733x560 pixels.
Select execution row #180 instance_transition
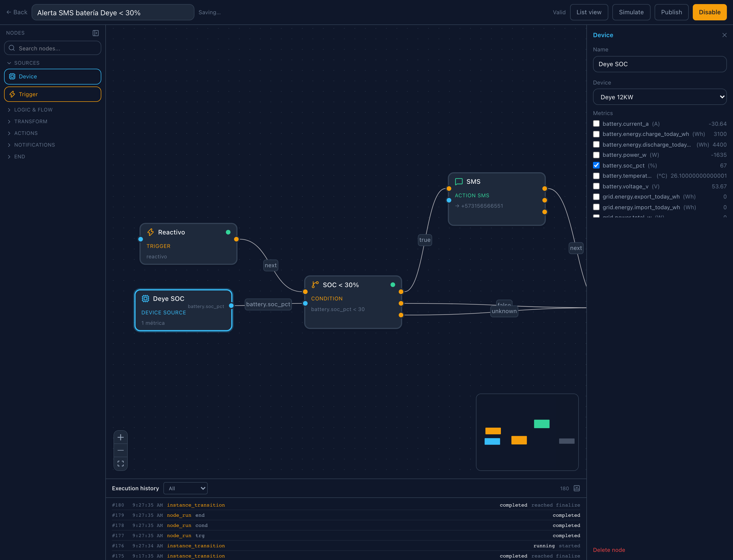tap(346, 505)
